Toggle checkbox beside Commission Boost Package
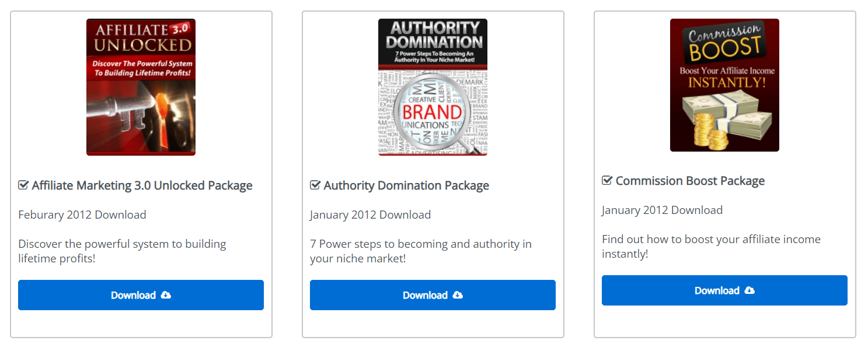This screenshot has width=868, height=351. [607, 181]
